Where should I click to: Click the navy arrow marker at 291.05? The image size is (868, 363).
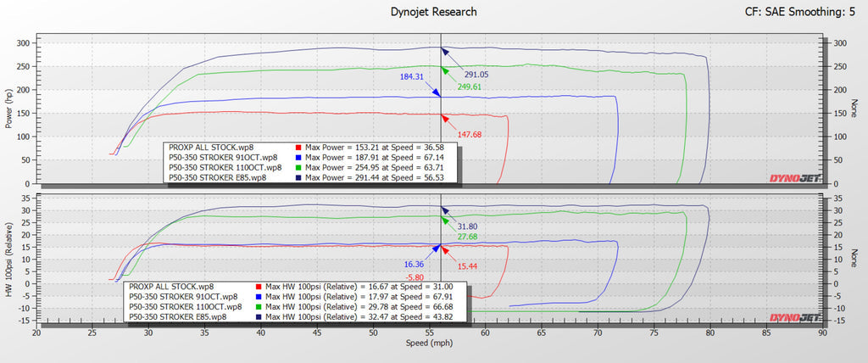pos(443,52)
